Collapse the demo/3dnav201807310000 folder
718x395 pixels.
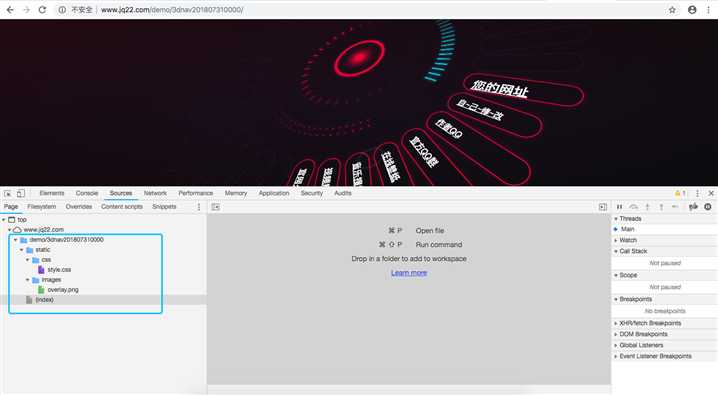point(16,240)
